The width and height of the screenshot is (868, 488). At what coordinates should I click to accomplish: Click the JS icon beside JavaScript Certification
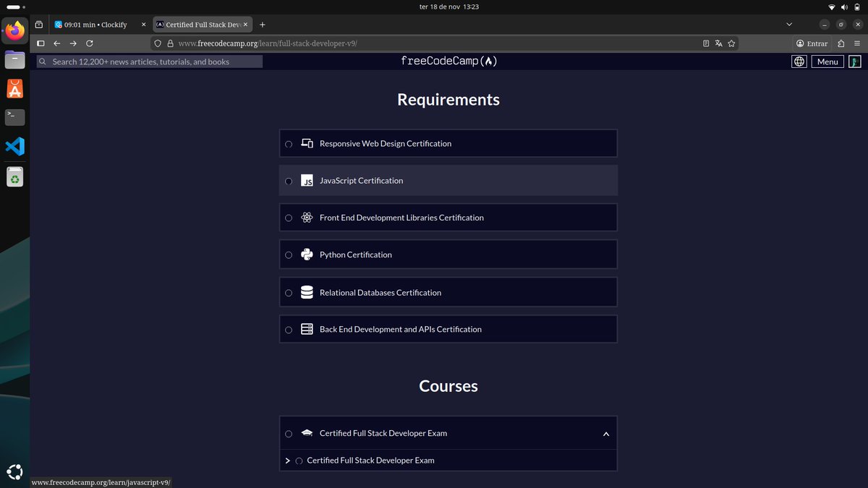[307, 181]
